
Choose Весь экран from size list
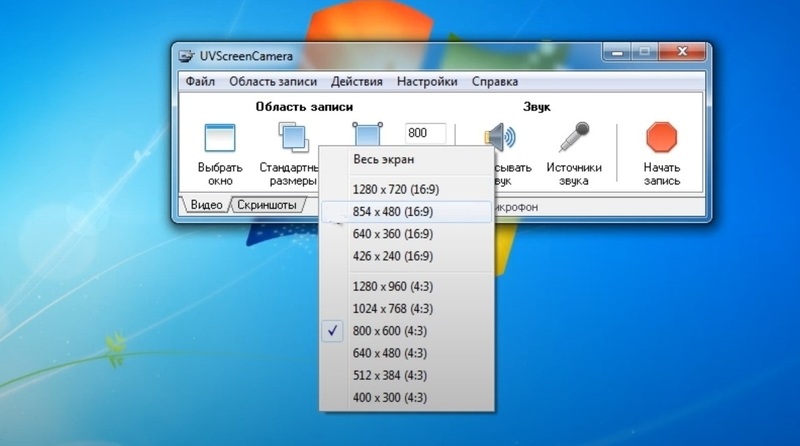point(407,159)
